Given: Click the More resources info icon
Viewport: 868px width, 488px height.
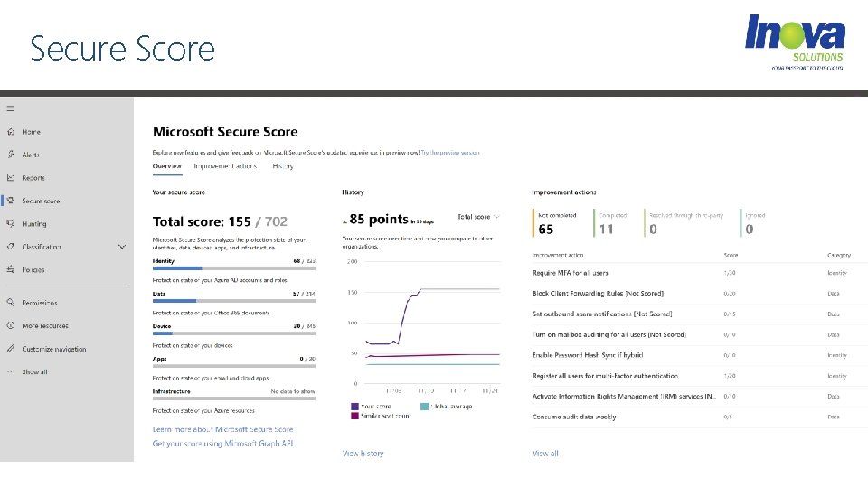Looking at the screenshot, I should (x=11, y=326).
